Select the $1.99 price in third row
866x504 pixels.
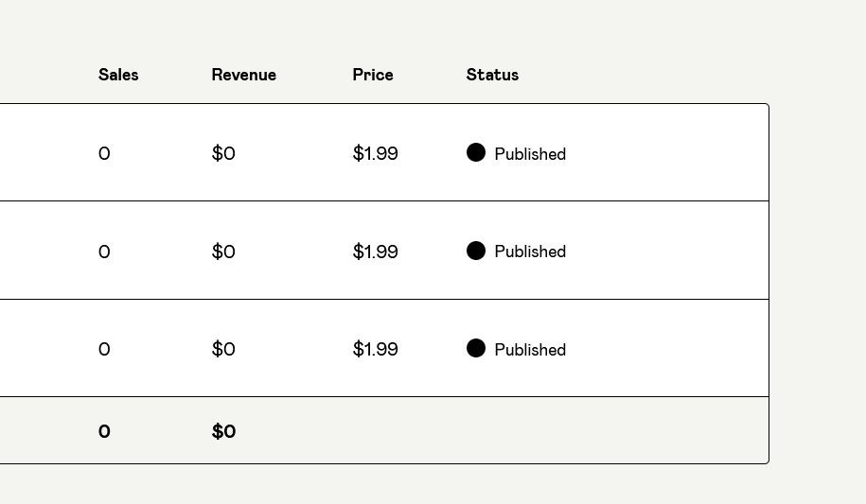pos(375,349)
